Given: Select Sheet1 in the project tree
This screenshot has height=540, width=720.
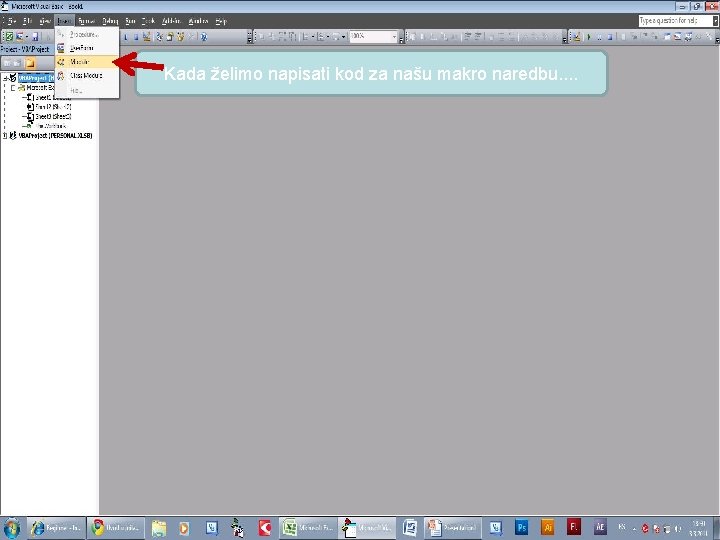Looking at the screenshot, I should (x=46, y=97).
